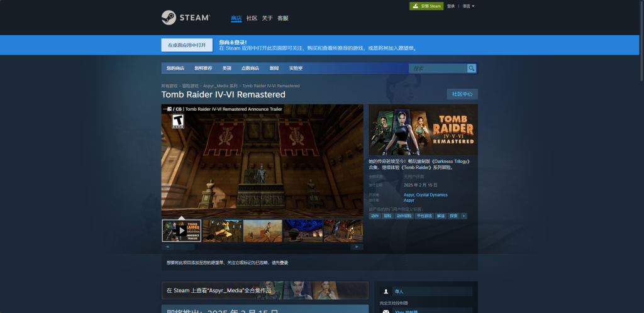This screenshot has width=644, height=313.
Task: Click 所有游戏 breadcrumb link
Action: pyautogui.click(x=169, y=86)
